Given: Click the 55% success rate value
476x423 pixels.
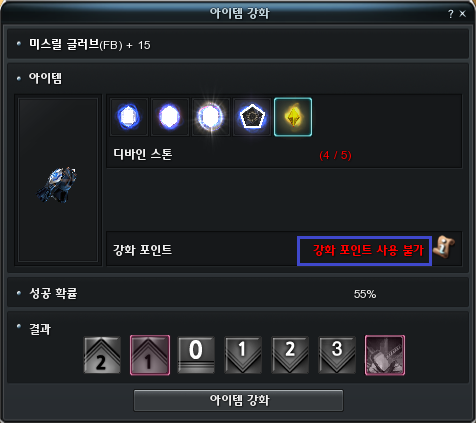Looking at the screenshot, I should [x=365, y=294].
